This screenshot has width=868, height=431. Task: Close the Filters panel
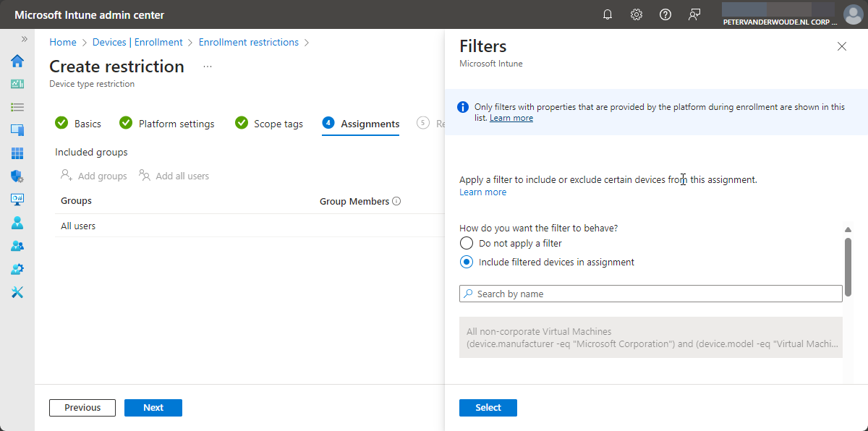coord(841,46)
